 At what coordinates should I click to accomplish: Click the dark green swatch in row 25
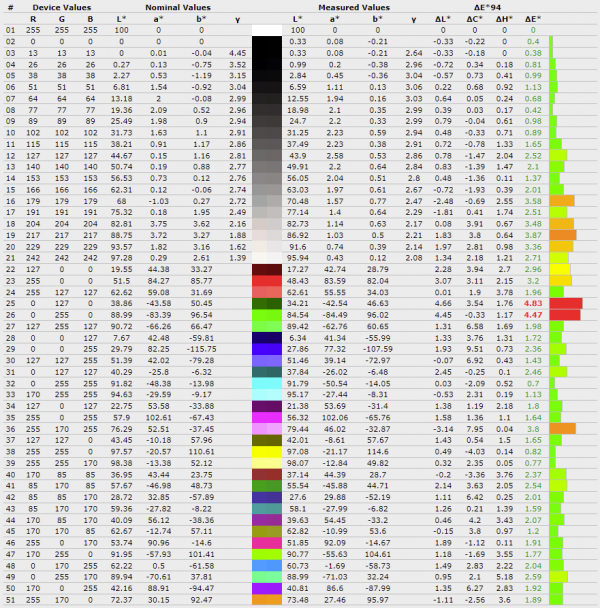pos(267,304)
